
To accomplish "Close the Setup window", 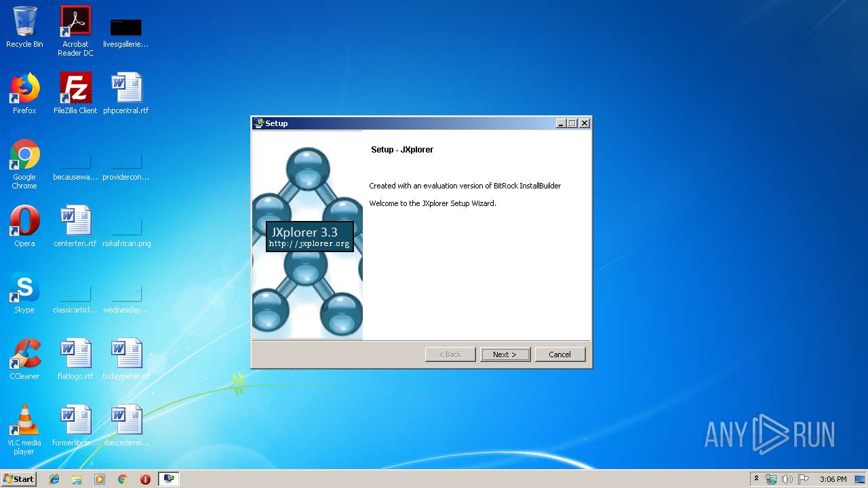I will [x=585, y=123].
